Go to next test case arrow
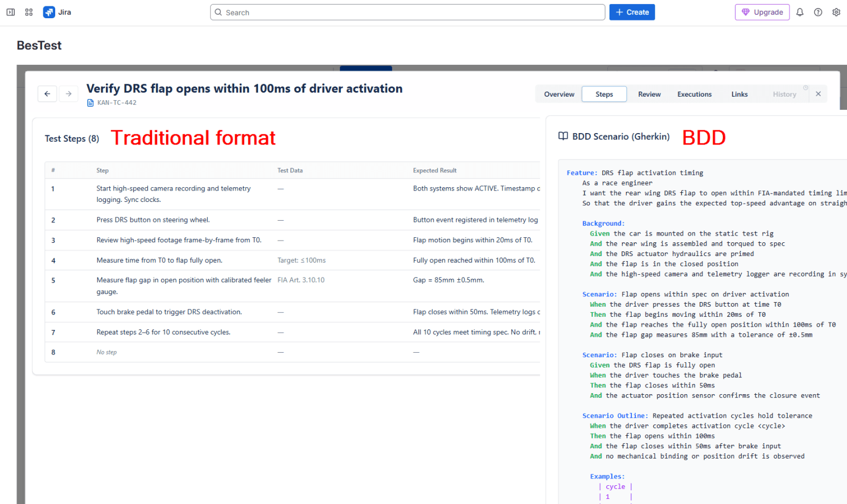Image resolution: width=847 pixels, height=504 pixels. [69, 94]
